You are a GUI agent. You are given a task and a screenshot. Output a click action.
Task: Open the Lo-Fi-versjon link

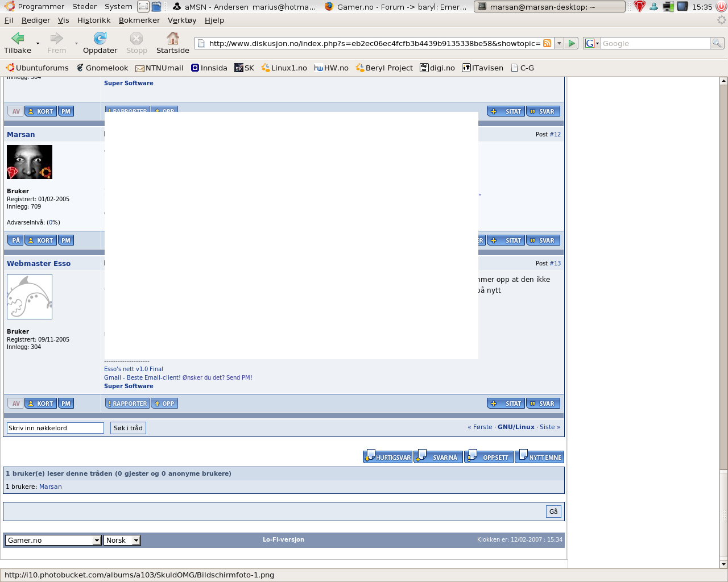click(283, 540)
